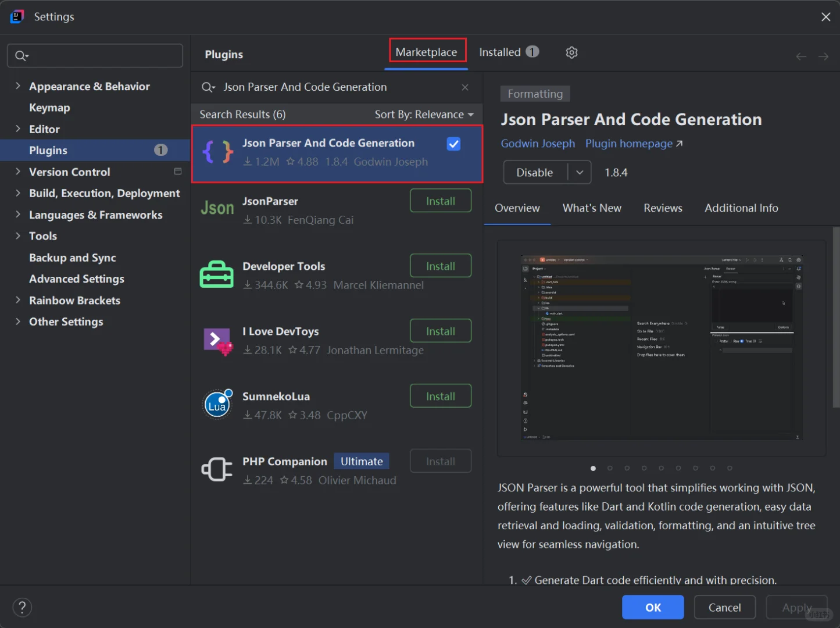Click the Developer Tools toolbox icon
840x628 pixels.
pos(217,274)
